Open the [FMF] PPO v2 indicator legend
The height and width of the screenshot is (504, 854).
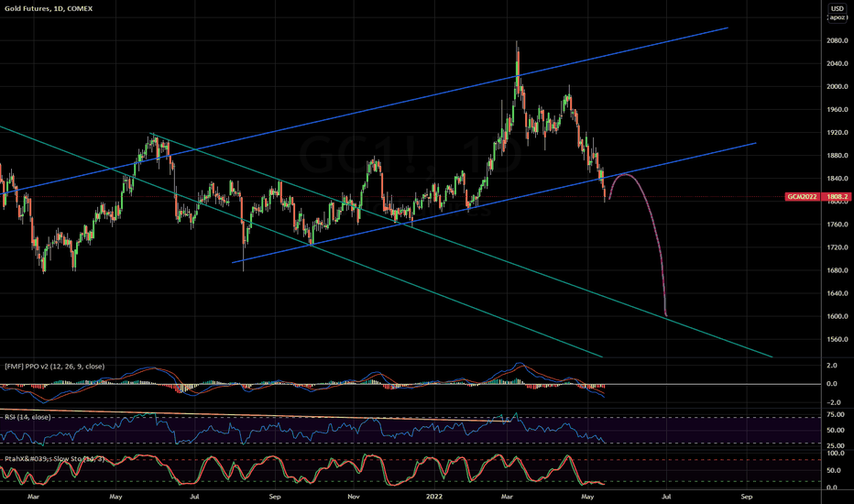point(54,367)
